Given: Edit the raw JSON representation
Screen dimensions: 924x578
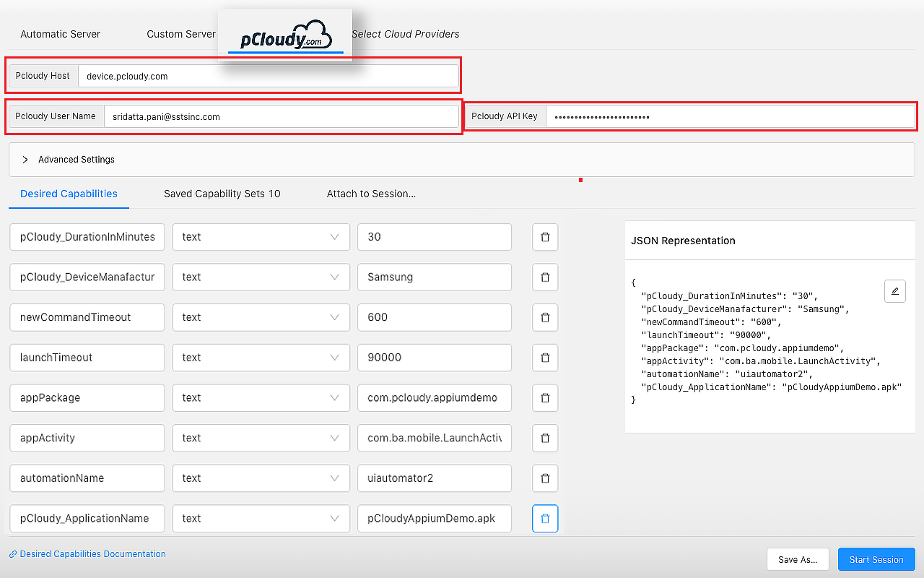Looking at the screenshot, I should point(895,291).
